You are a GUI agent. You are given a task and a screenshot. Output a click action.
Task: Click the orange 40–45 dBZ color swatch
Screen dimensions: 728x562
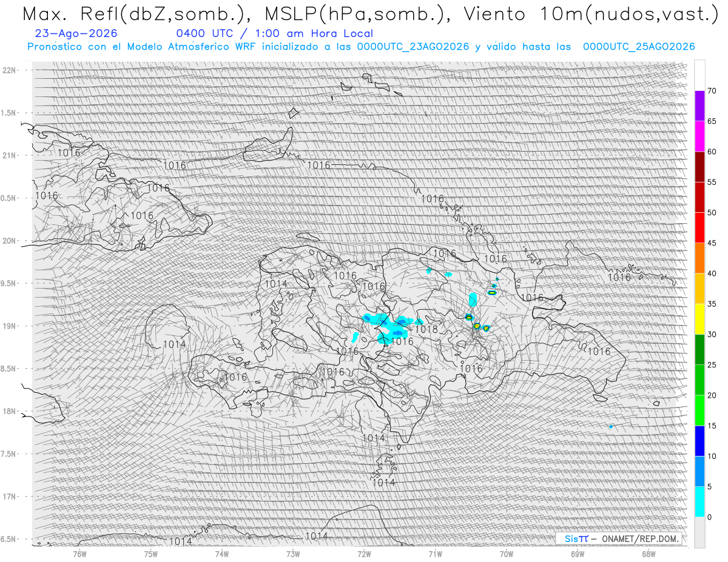[699, 258]
